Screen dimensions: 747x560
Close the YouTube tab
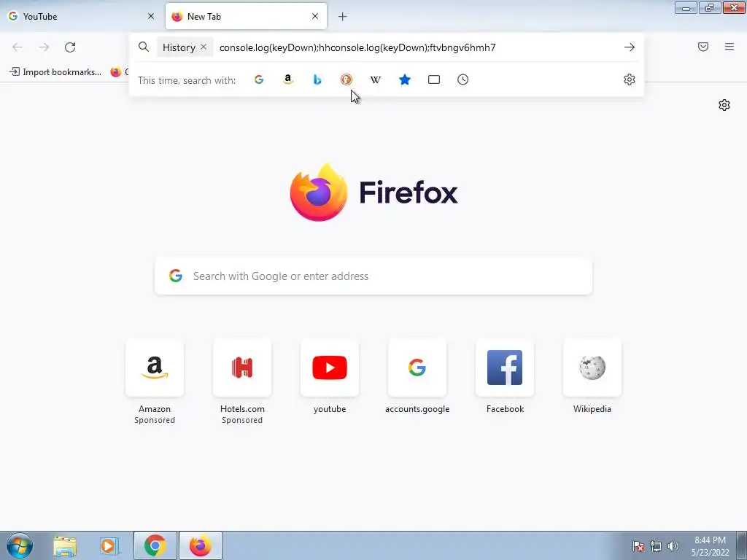coord(151,16)
